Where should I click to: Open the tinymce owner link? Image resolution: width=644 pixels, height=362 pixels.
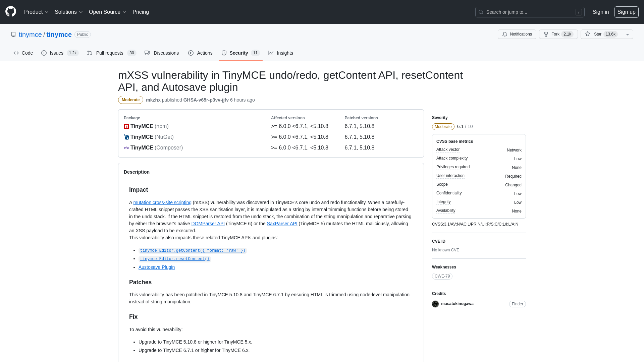[30, 35]
